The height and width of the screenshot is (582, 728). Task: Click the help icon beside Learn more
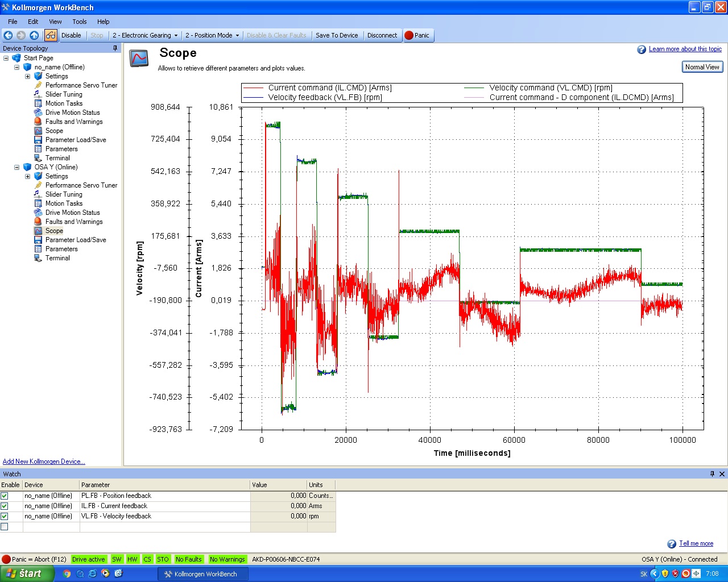(x=642, y=49)
